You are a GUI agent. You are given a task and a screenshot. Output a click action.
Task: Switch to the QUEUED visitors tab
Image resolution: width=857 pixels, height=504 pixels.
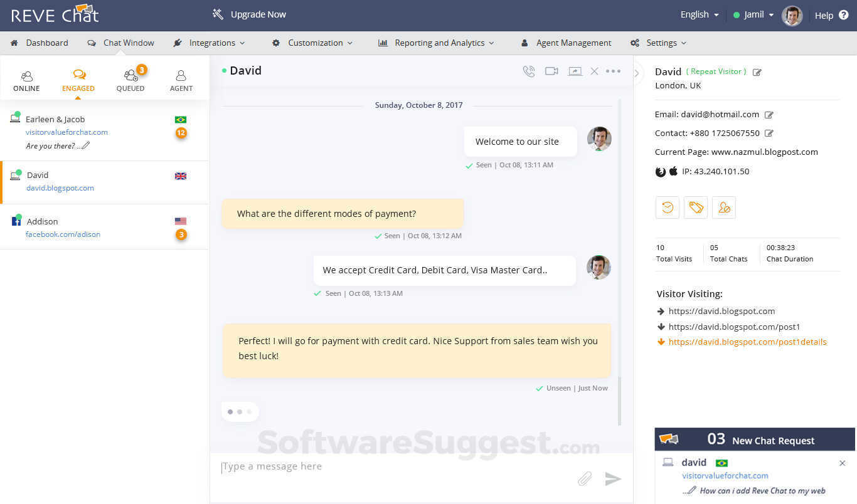(130, 80)
